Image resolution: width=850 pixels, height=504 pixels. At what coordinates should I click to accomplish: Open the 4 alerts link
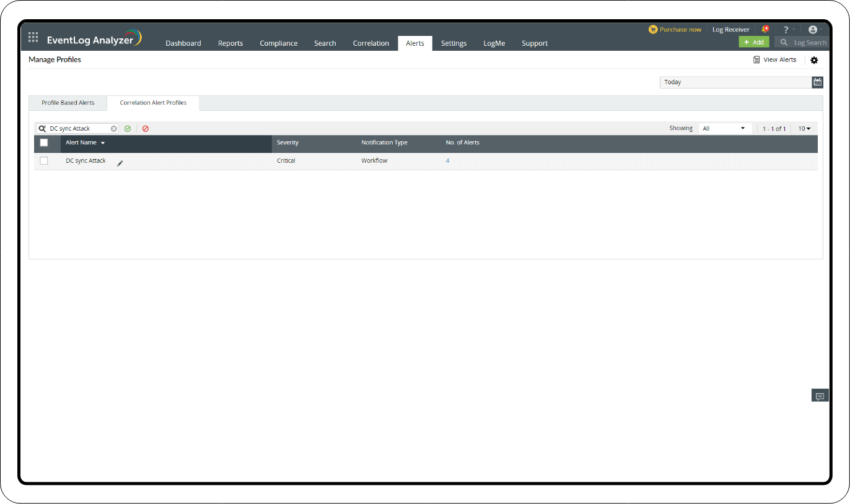click(x=447, y=160)
